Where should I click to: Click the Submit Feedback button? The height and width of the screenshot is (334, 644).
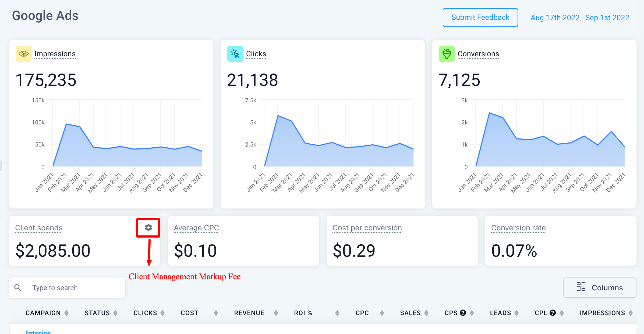click(x=480, y=18)
